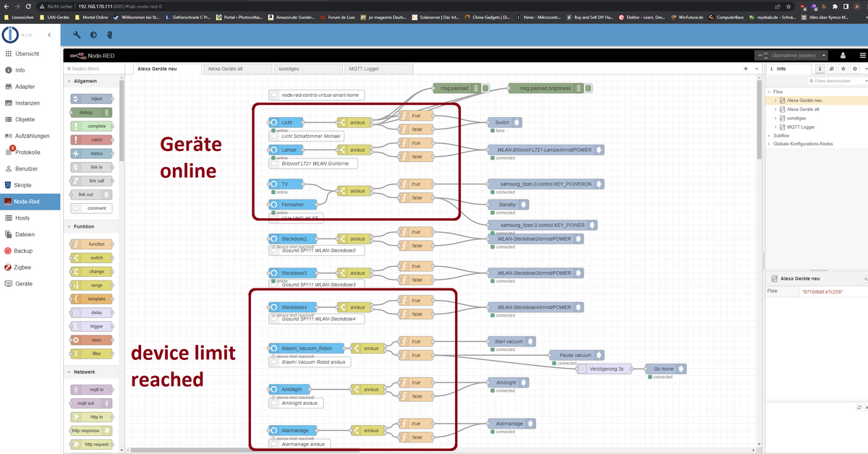Select the inject node in palette

coord(91,99)
